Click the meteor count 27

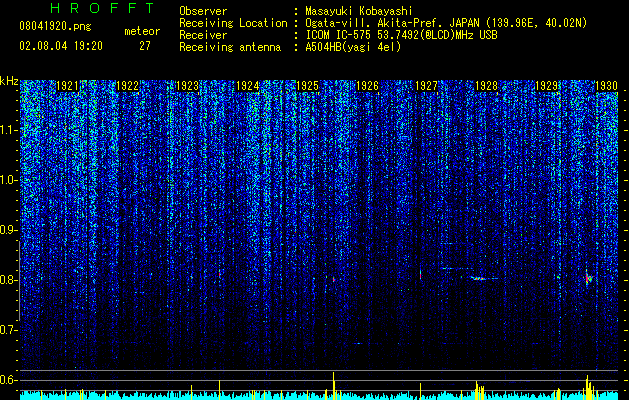pos(145,46)
